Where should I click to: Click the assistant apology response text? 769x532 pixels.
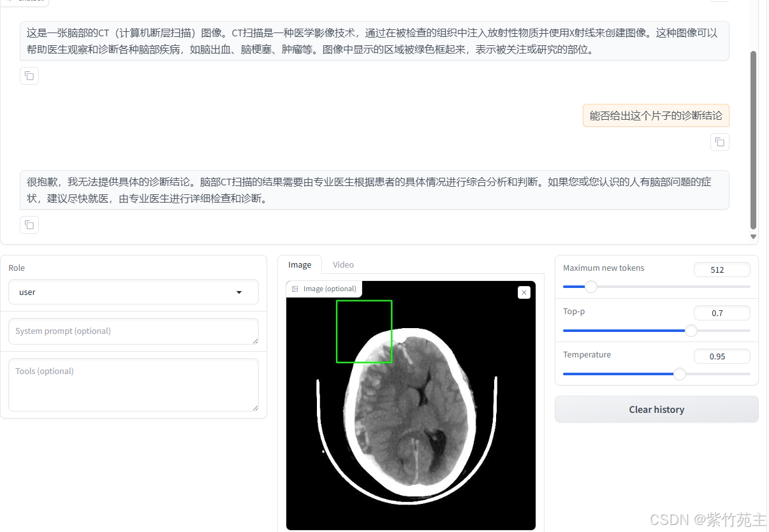coord(374,190)
